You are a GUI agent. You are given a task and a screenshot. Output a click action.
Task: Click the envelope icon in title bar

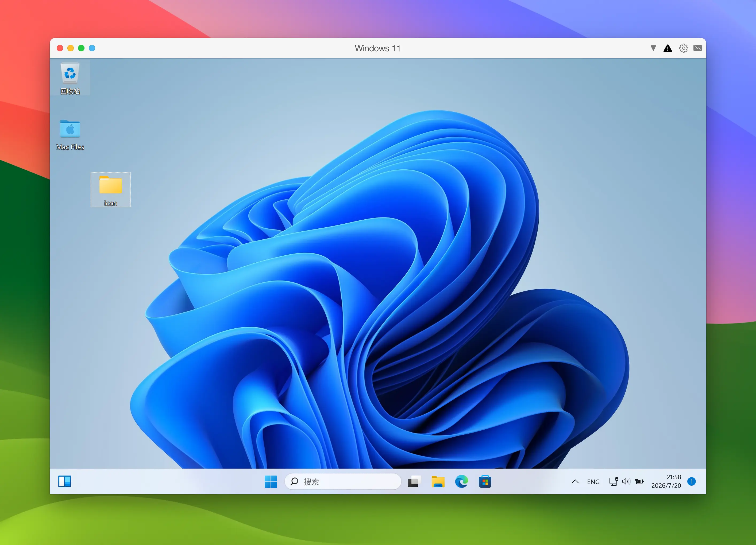pyautogui.click(x=698, y=48)
